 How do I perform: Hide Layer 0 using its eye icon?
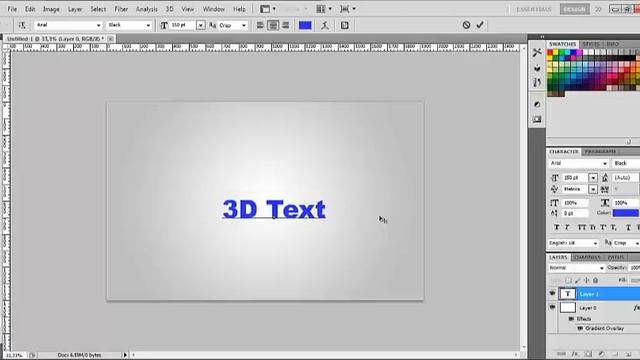552,307
